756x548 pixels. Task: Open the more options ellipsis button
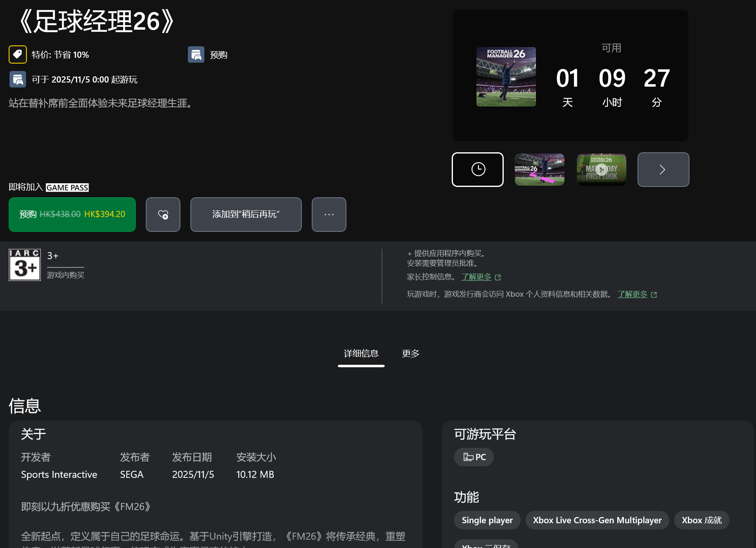tap(329, 215)
